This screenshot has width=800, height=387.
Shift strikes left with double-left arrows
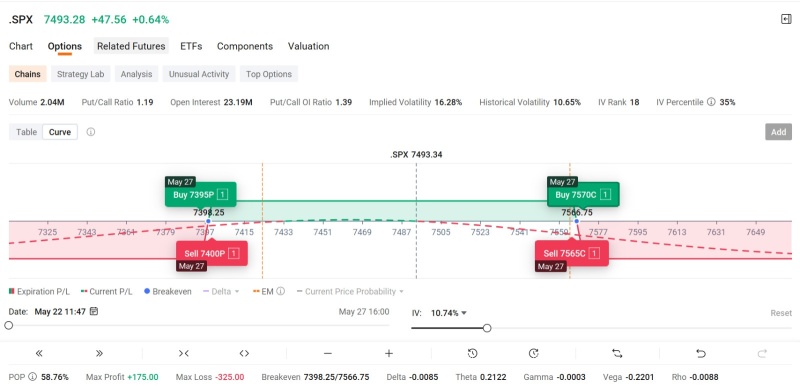[x=39, y=353]
